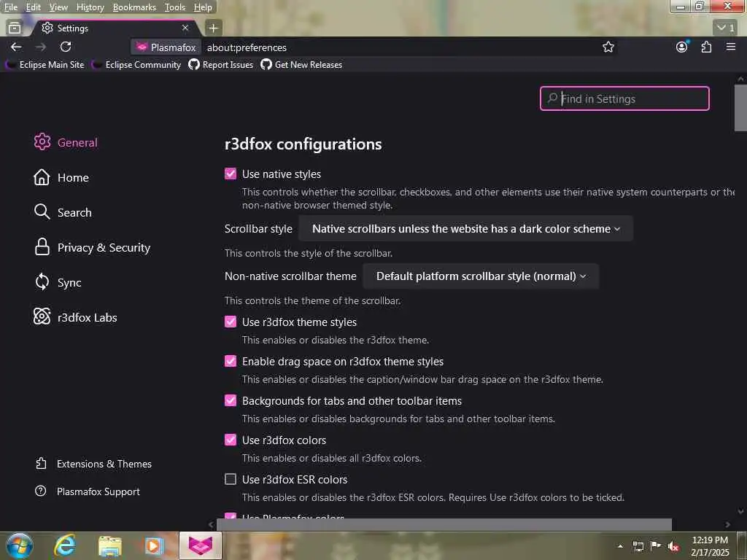Click the vertical scrollbar down arrow
The width and height of the screenshot is (747, 560).
[741, 511]
